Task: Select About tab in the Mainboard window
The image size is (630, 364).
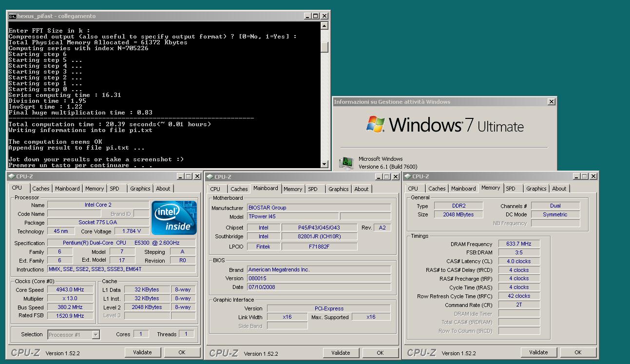Action: point(362,189)
